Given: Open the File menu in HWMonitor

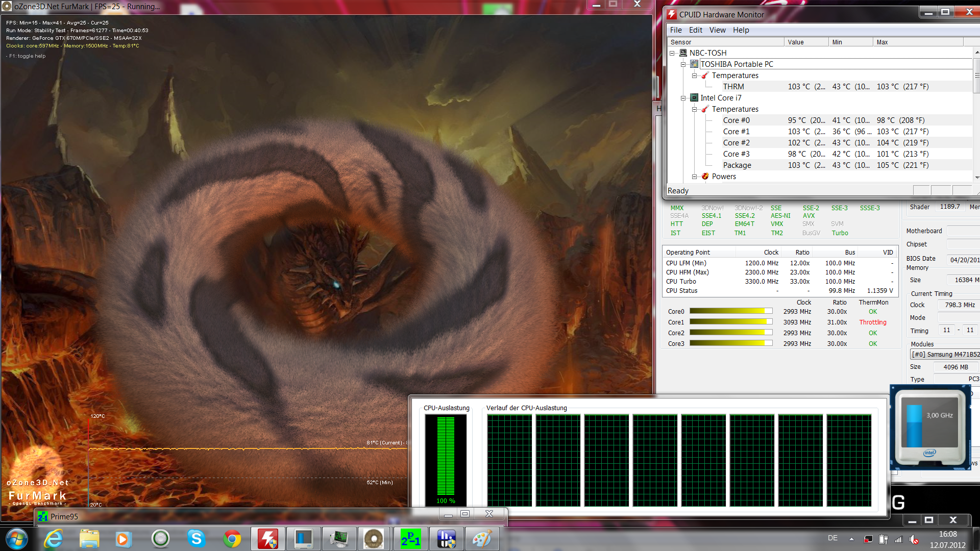Looking at the screenshot, I should pos(675,30).
